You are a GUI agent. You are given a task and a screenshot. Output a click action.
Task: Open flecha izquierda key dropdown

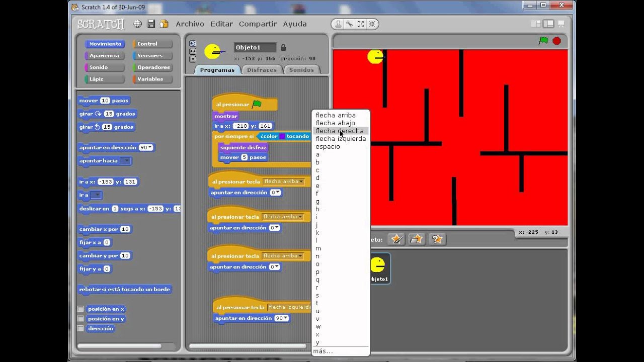coord(289,307)
